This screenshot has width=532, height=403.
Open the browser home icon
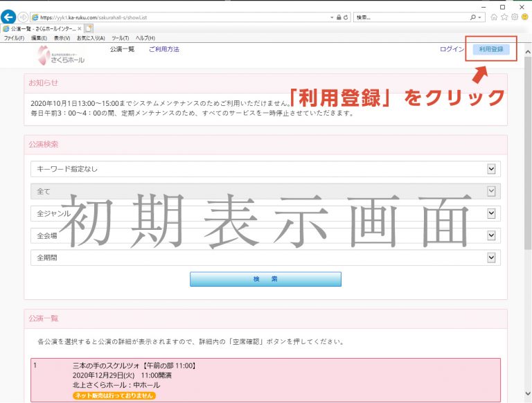pos(493,17)
